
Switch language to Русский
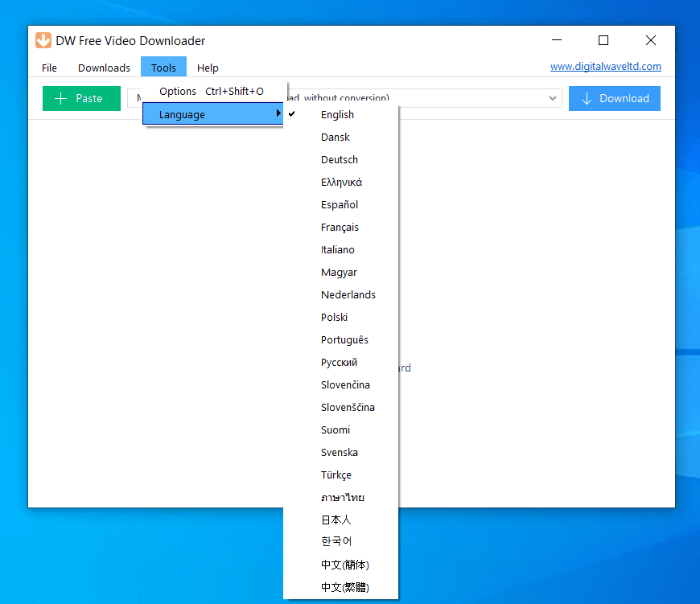click(340, 362)
